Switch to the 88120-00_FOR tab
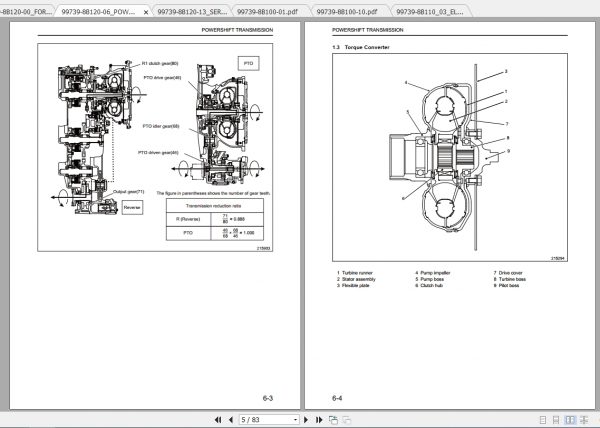 (x=26, y=12)
